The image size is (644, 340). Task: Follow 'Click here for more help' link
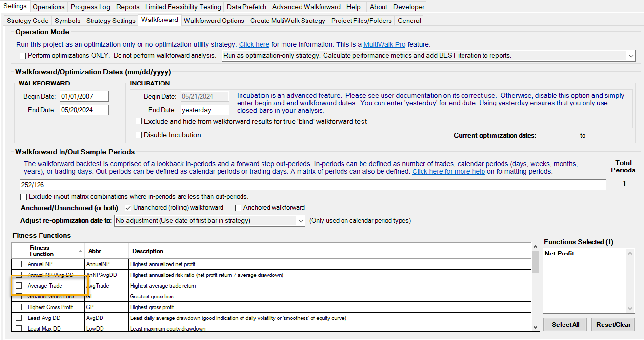click(448, 172)
